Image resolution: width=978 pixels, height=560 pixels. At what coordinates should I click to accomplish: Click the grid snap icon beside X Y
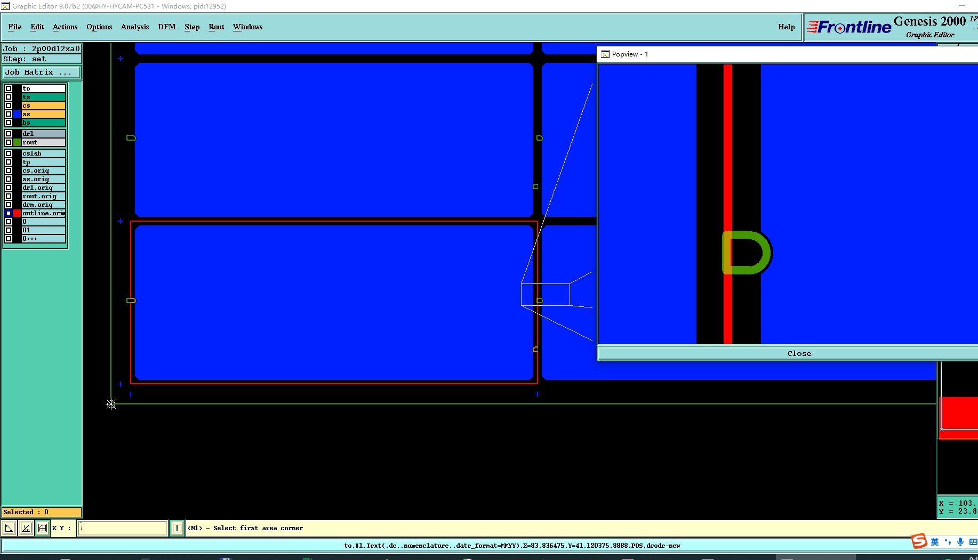(43, 528)
